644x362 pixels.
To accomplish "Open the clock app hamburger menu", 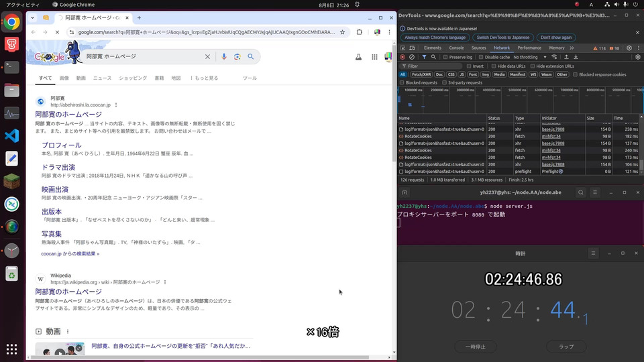I will [593, 253].
